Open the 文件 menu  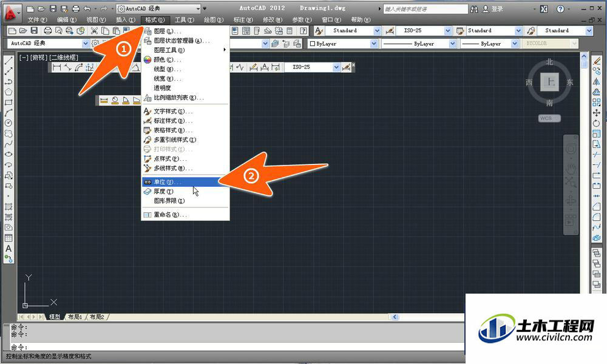coord(37,20)
